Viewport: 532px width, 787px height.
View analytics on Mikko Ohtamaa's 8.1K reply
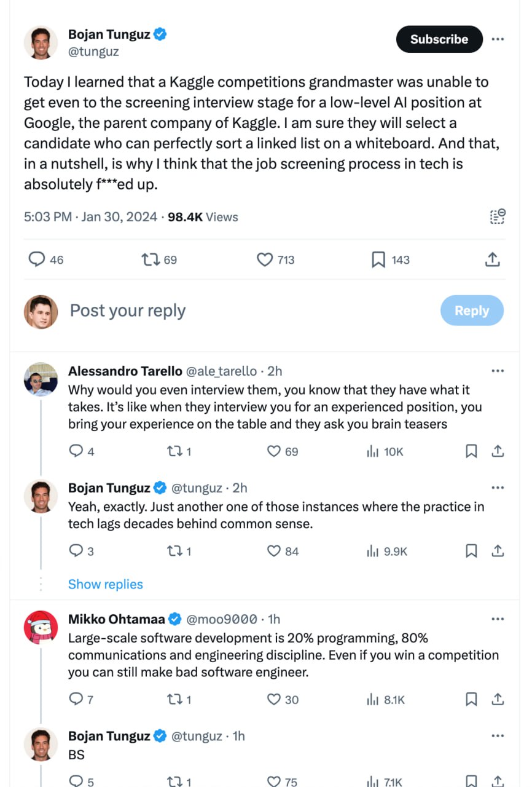(x=372, y=699)
